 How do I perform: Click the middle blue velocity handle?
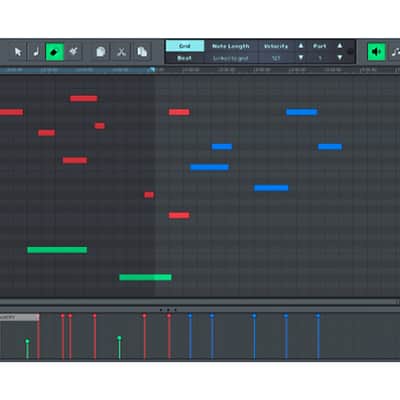(254, 315)
